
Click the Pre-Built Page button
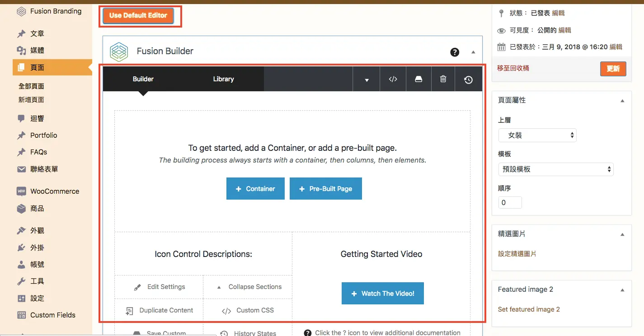(x=326, y=189)
